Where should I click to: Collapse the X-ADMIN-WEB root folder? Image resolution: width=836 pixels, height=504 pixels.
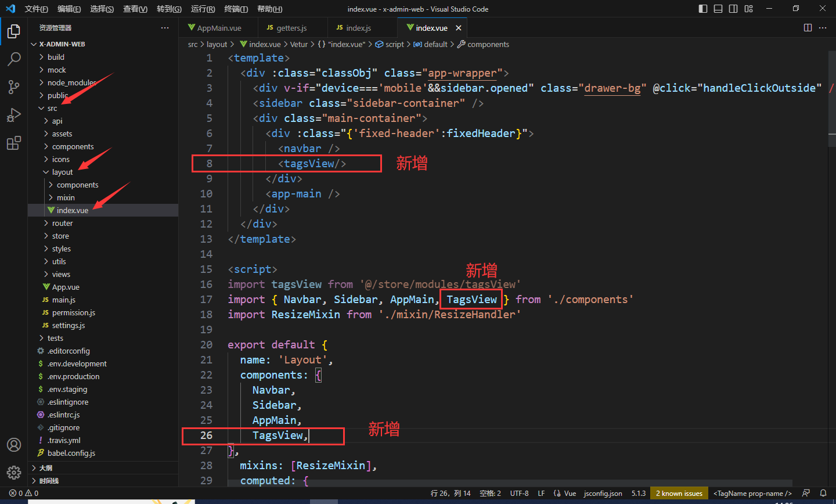pos(103,44)
